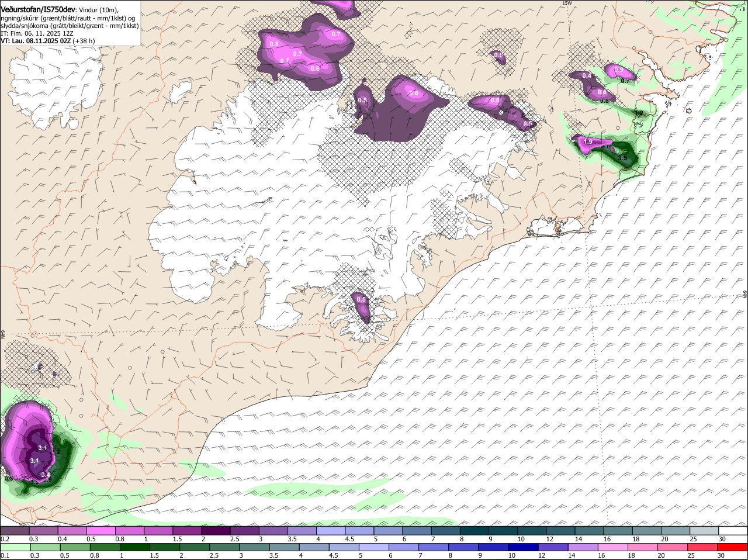Pick the bright red 30 swatch, lower legend row
The width and height of the screenshot is (748, 560).
point(732,547)
